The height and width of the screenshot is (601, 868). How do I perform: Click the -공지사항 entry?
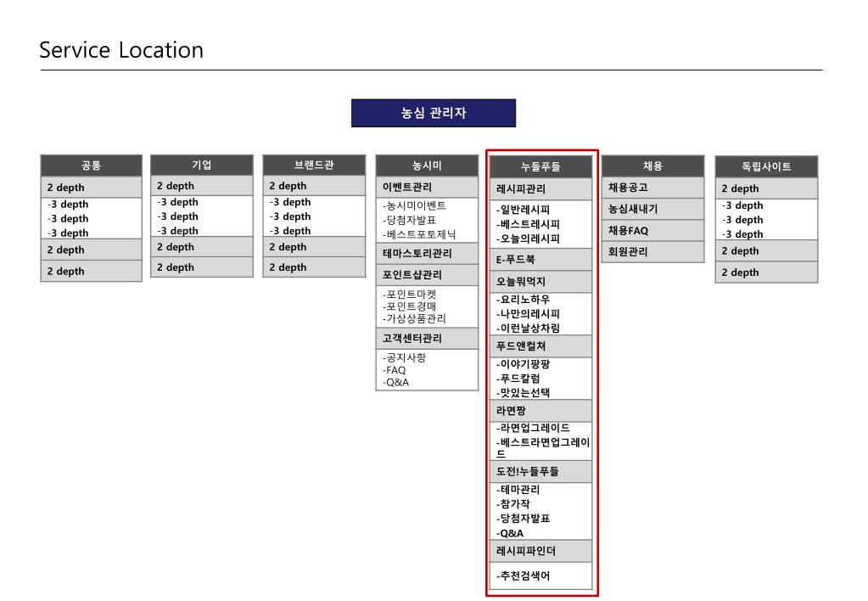pyautogui.click(x=404, y=358)
